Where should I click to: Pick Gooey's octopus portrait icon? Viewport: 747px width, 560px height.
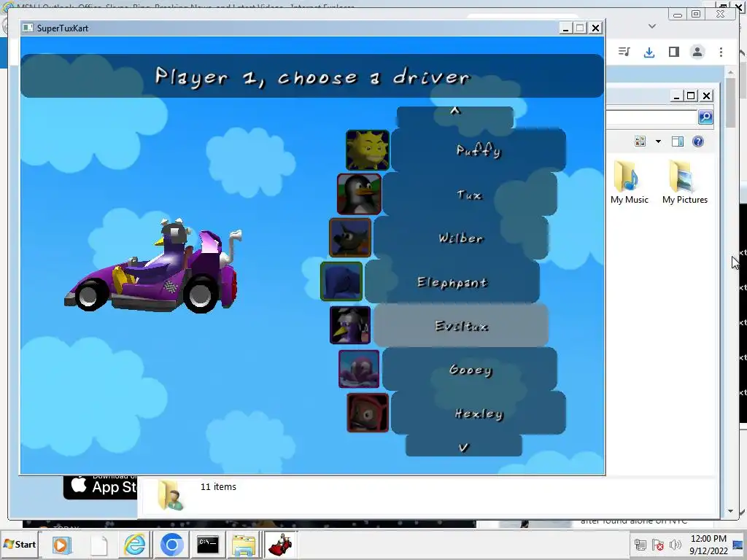(x=359, y=369)
